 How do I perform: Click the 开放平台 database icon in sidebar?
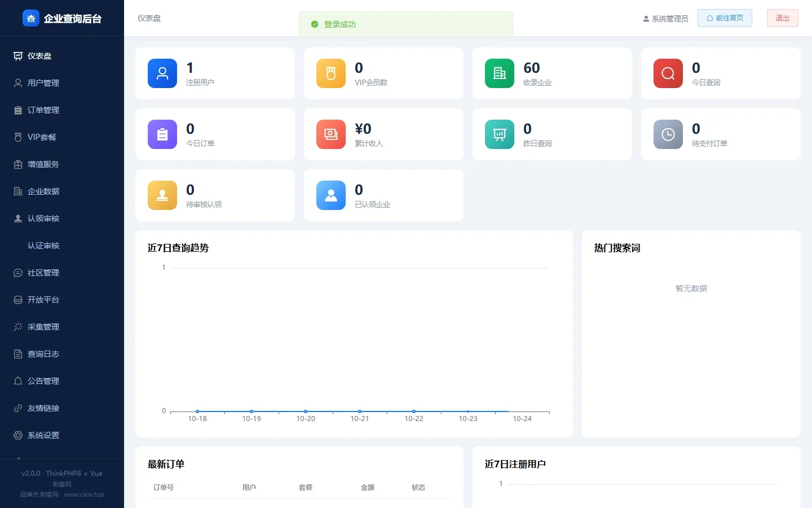click(18, 300)
